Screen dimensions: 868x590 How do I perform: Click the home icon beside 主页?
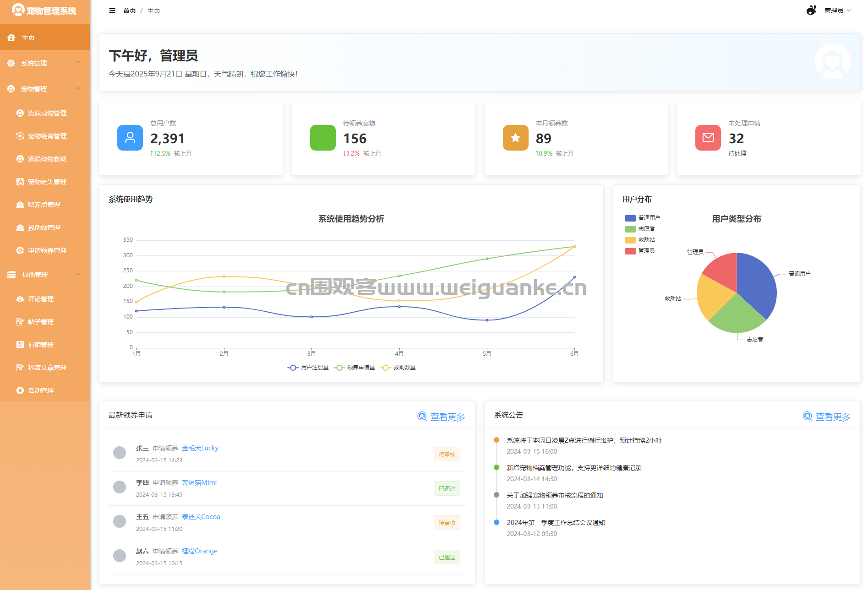[x=11, y=38]
